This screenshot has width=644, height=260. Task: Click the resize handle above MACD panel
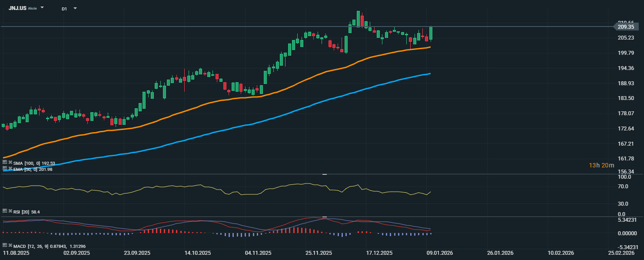point(324,217)
